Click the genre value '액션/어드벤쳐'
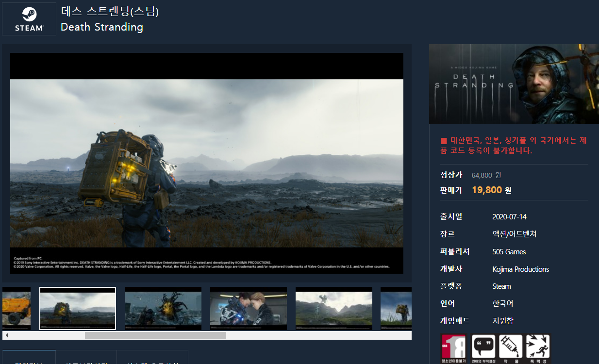This screenshot has width=599, height=364. coord(514,234)
